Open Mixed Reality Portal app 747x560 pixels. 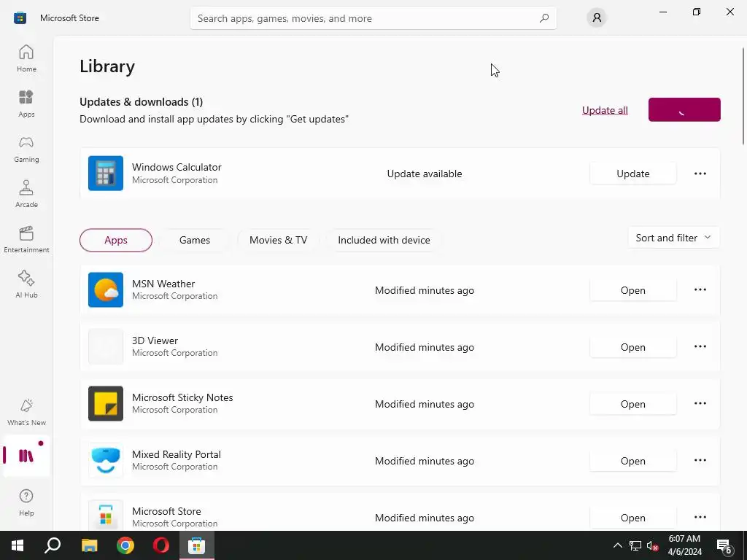(x=632, y=461)
